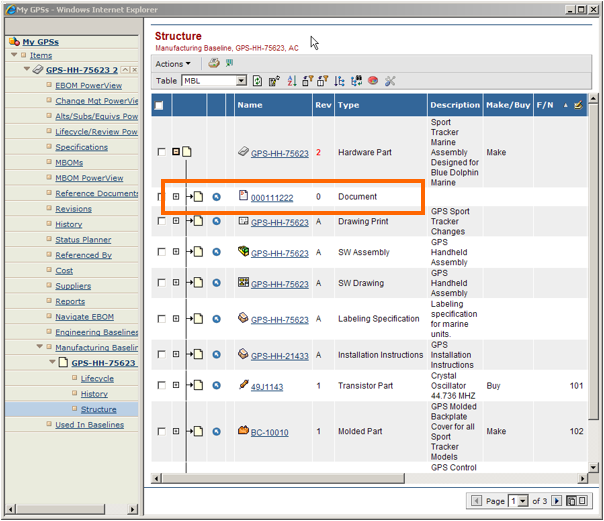
Task: Click the A-Z sort icon in toolbar
Action: 292,81
